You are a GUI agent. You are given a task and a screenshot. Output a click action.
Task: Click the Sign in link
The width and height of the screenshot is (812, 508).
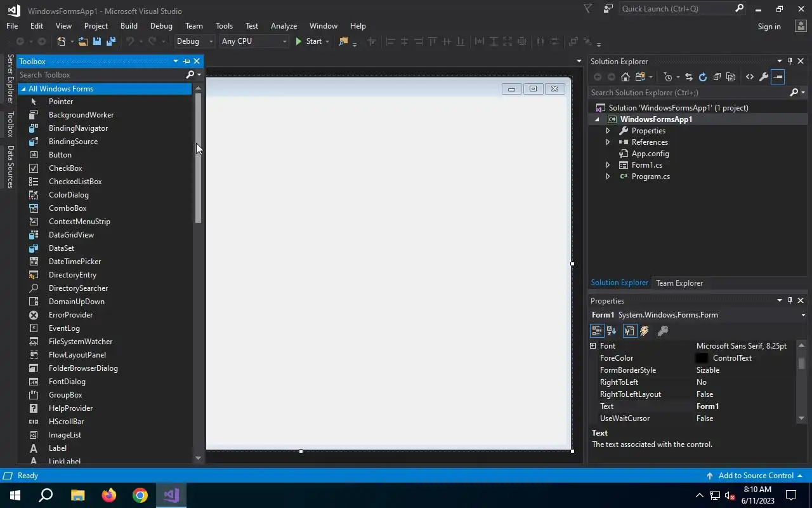click(x=769, y=27)
